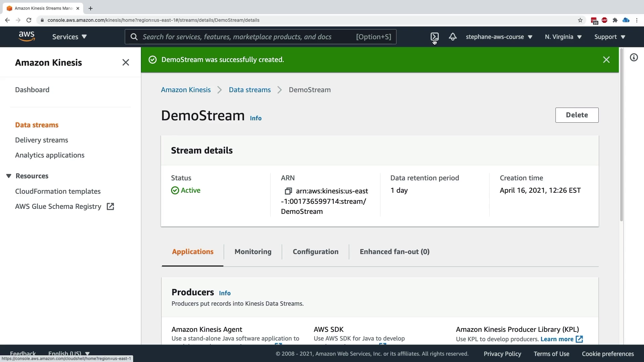Dismiss the green success banner
This screenshot has height=362, width=644.
606,60
